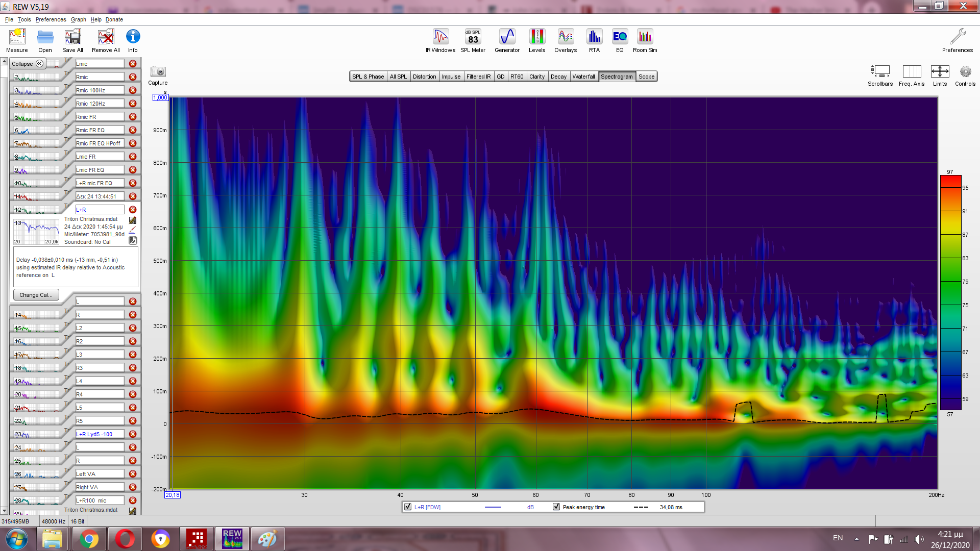Collapse the measurements panel
The image size is (980, 551).
click(28, 64)
